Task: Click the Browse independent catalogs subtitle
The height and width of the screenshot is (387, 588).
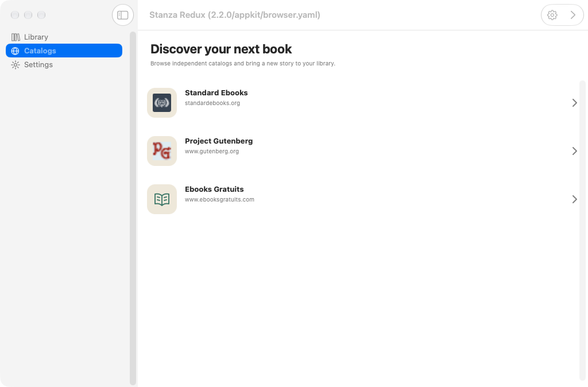Action: click(243, 63)
